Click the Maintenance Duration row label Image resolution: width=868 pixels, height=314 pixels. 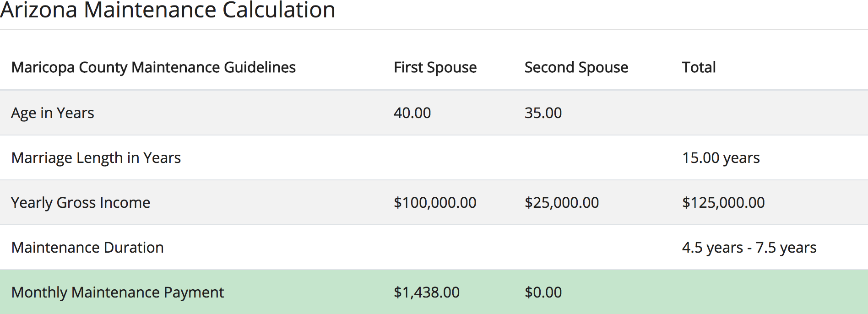click(x=87, y=248)
